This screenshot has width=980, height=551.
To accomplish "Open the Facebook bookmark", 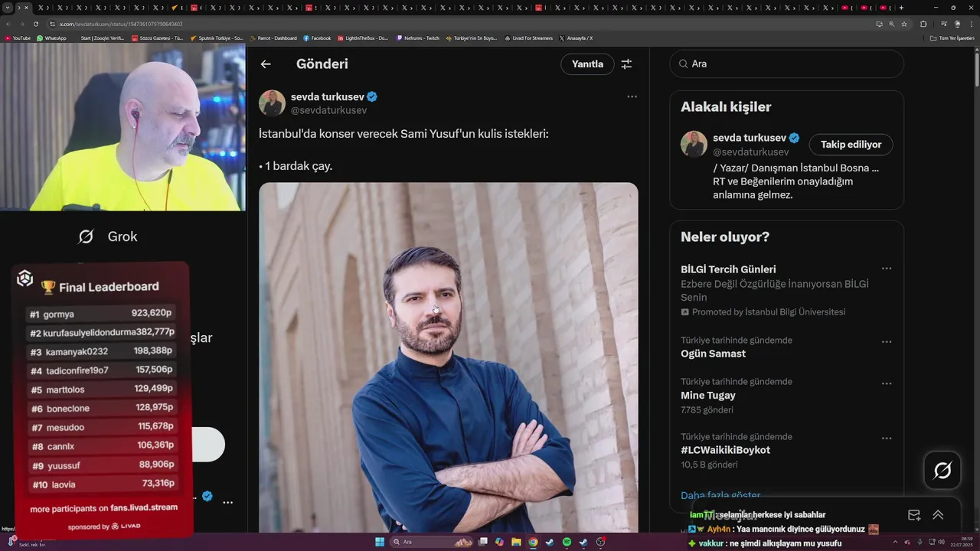I will pos(317,37).
